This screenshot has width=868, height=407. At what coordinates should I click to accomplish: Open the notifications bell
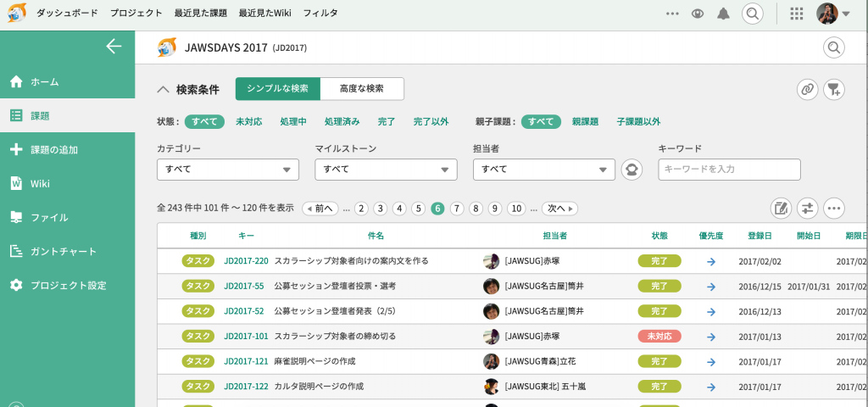tap(723, 14)
